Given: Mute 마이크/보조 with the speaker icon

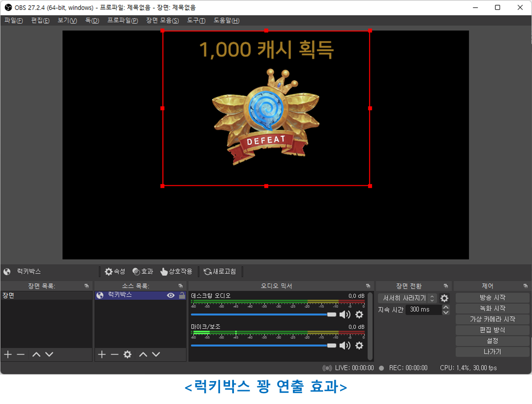Looking at the screenshot, I should point(345,345).
